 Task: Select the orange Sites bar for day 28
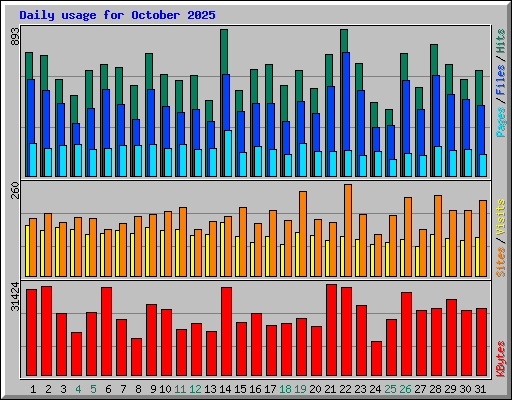pyautogui.click(x=438, y=236)
